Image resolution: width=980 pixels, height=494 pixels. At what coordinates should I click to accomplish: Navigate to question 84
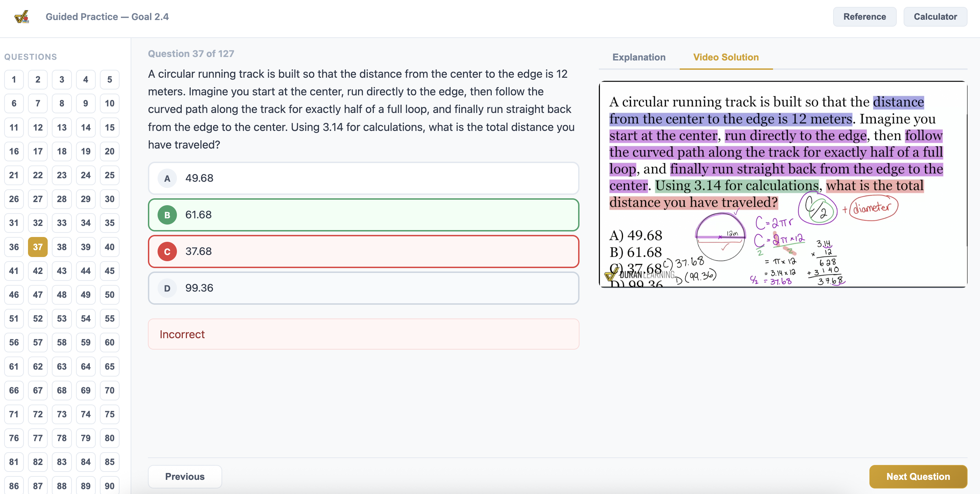pyautogui.click(x=86, y=462)
